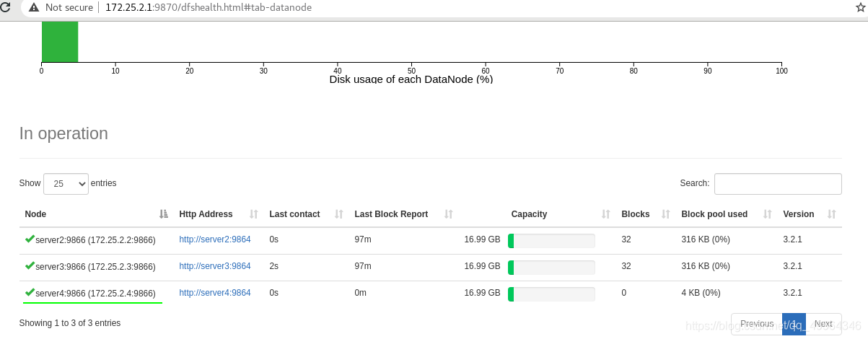Open the http://server2:9864 link
Screen dimensions: 868x339
point(215,239)
